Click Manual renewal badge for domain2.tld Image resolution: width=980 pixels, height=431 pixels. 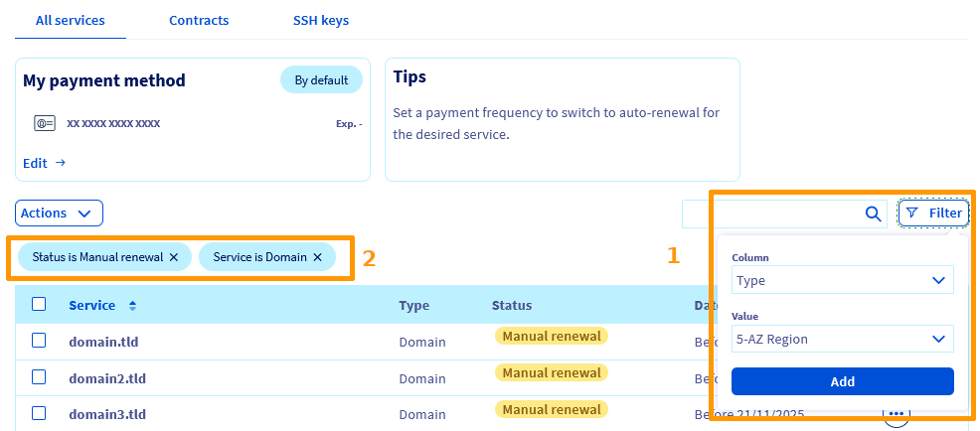[552, 373]
